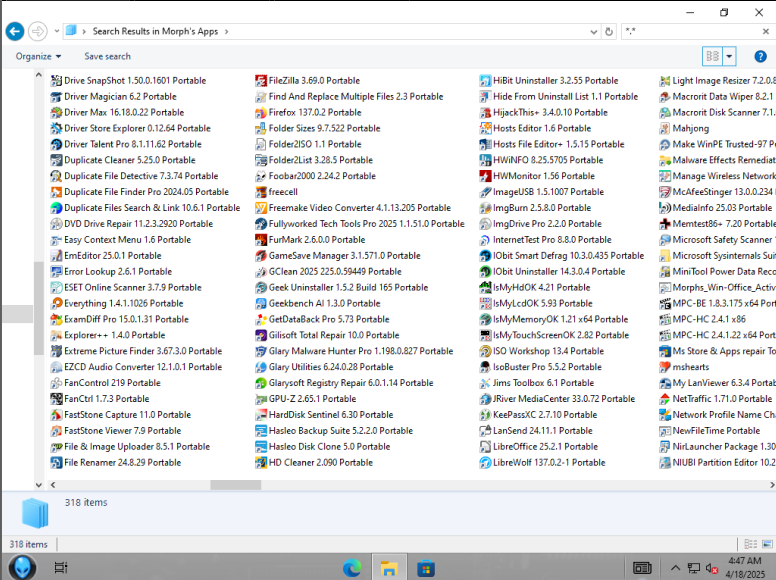Image resolution: width=776 pixels, height=580 pixels.
Task: Expand the breadcrumb chevron after Morph's Apps
Action: [226, 32]
